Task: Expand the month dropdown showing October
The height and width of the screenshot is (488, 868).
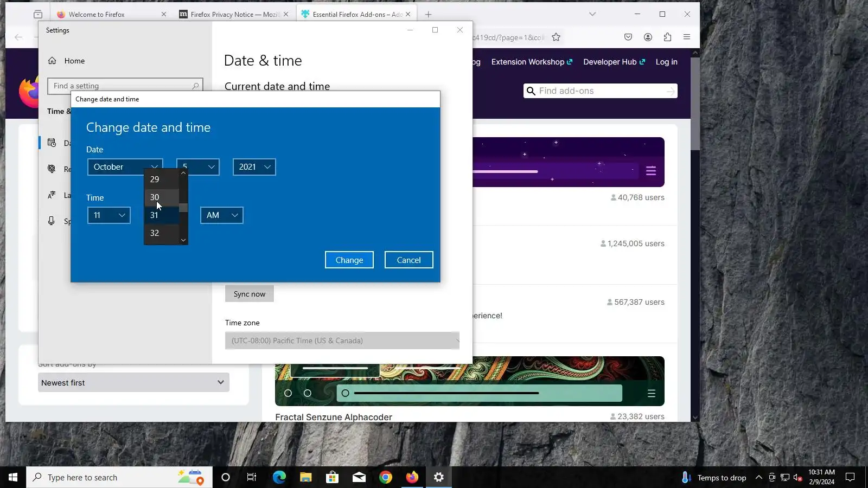Action: click(x=125, y=167)
